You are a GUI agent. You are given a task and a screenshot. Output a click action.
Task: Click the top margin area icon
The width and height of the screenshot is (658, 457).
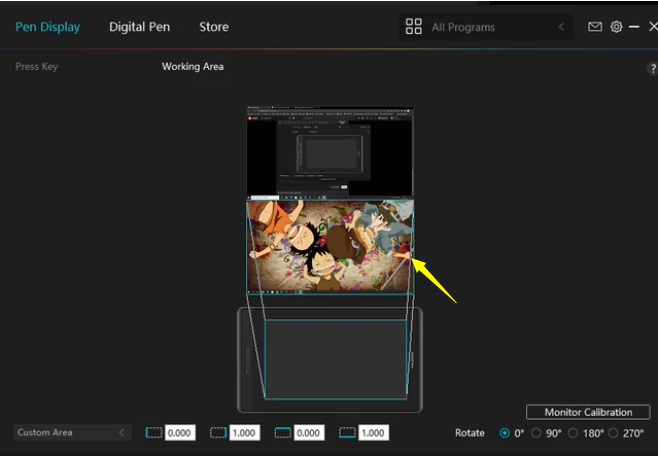(x=283, y=433)
